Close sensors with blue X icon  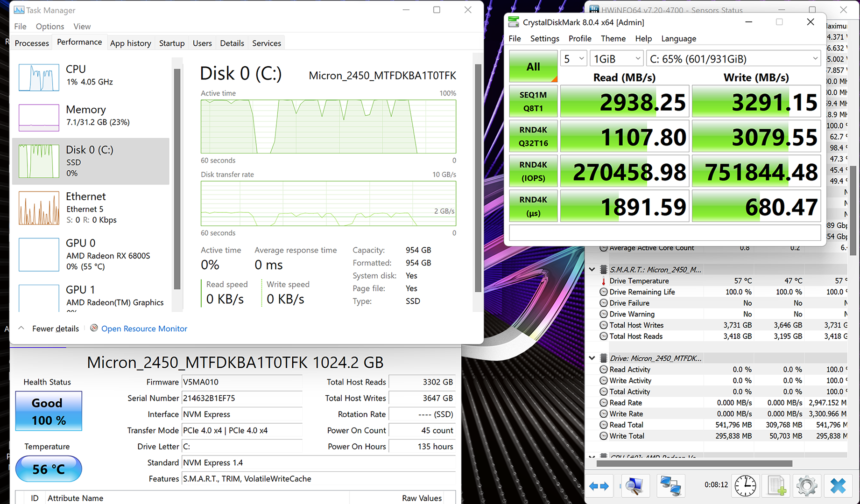[x=838, y=486]
